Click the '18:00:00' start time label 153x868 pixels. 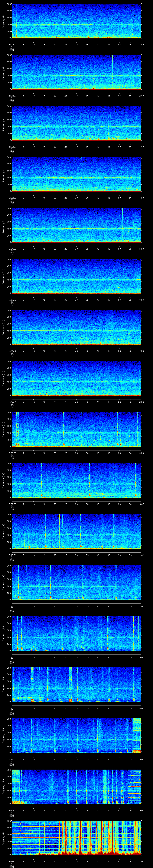coord(12,44)
